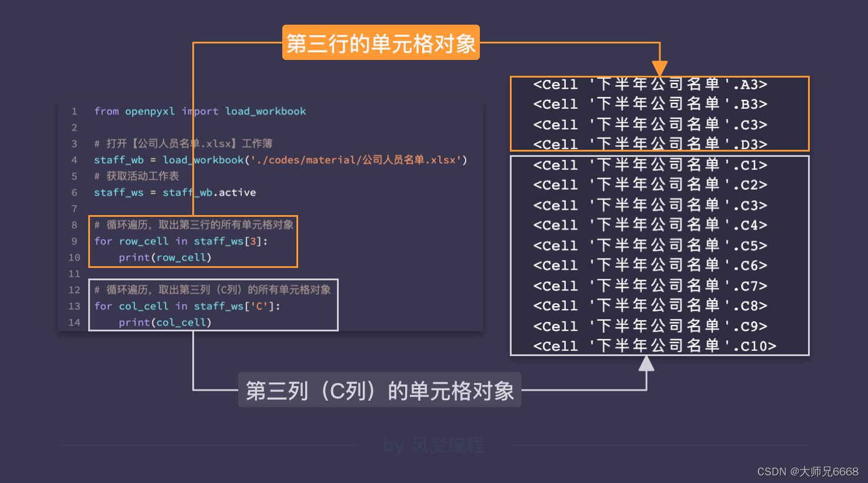The image size is (868, 483).
Task: Click the line "for col_cell in staff_ws['C']:"
Action: [x=187, y=306]
